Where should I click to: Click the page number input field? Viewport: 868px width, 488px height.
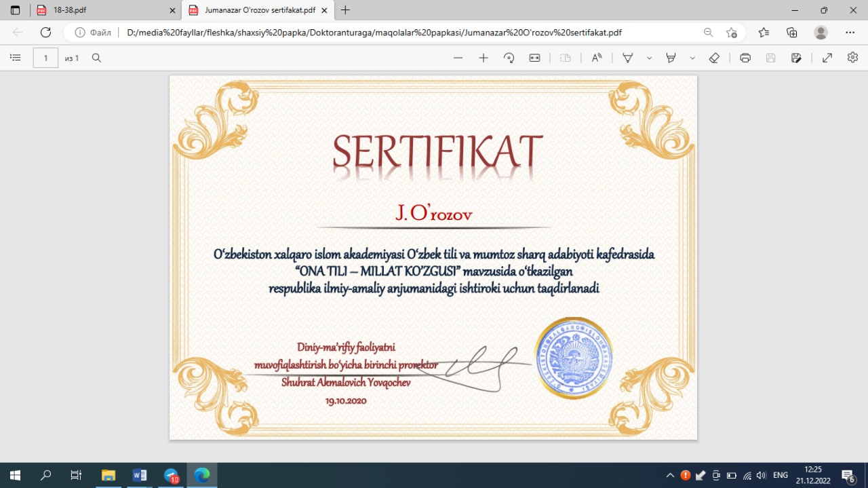point(45,58)
